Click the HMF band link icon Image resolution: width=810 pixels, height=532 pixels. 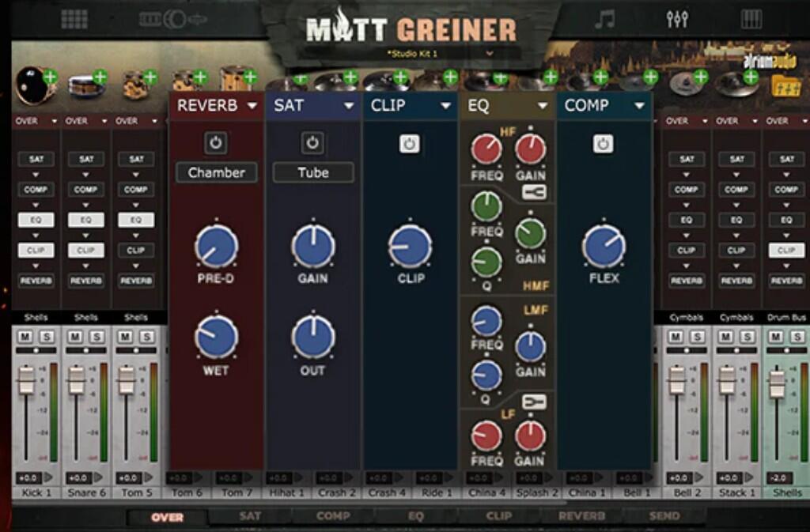click(x=534, y=192)
